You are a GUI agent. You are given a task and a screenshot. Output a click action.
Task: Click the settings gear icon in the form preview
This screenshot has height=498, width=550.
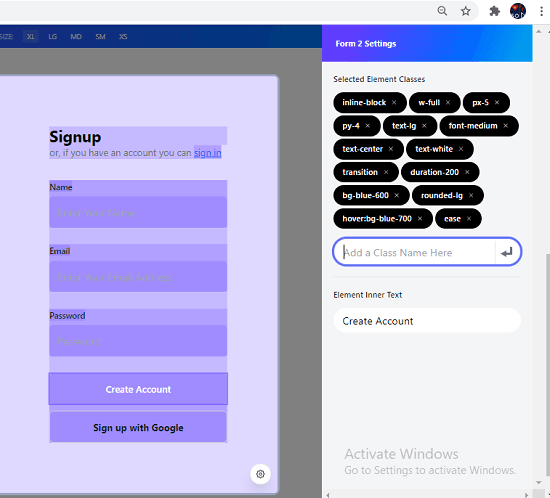coord(260,474)
